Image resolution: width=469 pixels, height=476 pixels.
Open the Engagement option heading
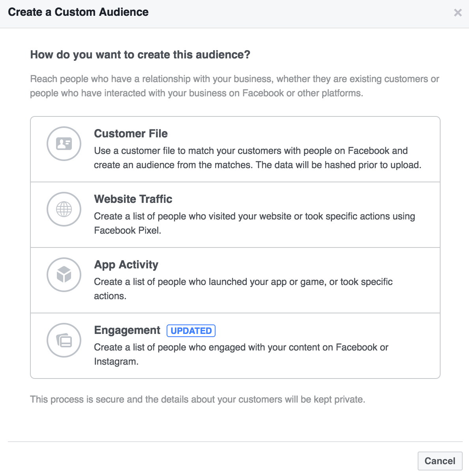[x=127, y=330]
